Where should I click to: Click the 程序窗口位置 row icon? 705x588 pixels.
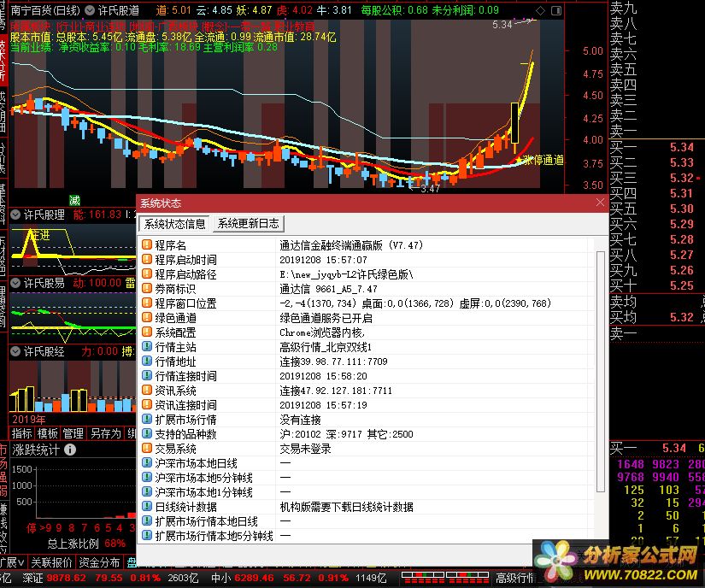click(x=147, y=303)
